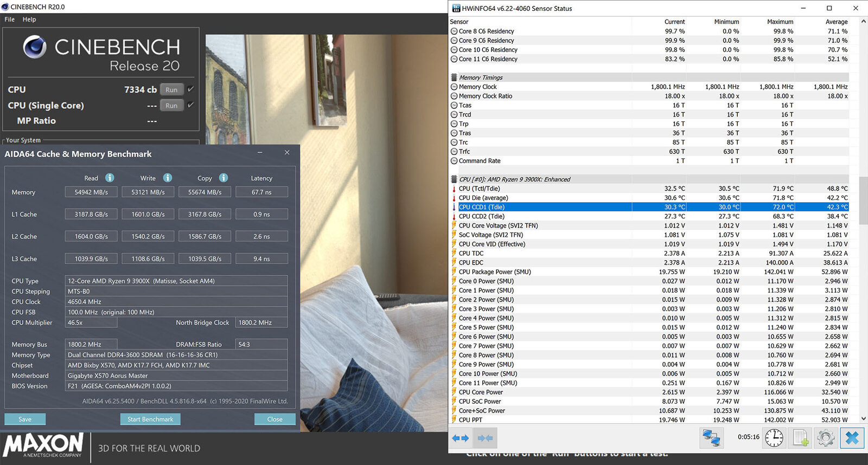868x465 pixels.
Task: Select the Core+SoC Power row
Action: (649, 411)
